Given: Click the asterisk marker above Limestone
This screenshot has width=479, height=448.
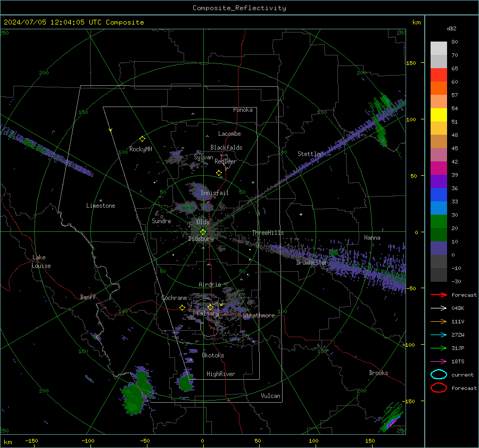Looking at the screenshot, I should 101,201.
